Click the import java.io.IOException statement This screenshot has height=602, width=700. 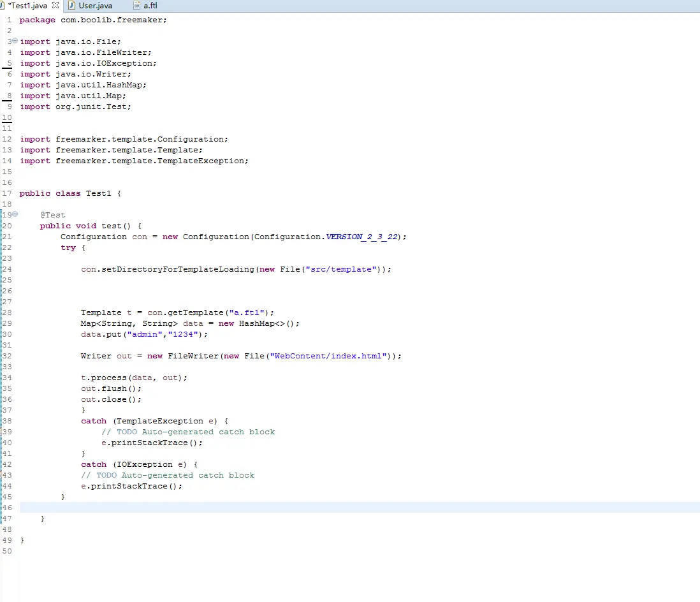(89, 63)
